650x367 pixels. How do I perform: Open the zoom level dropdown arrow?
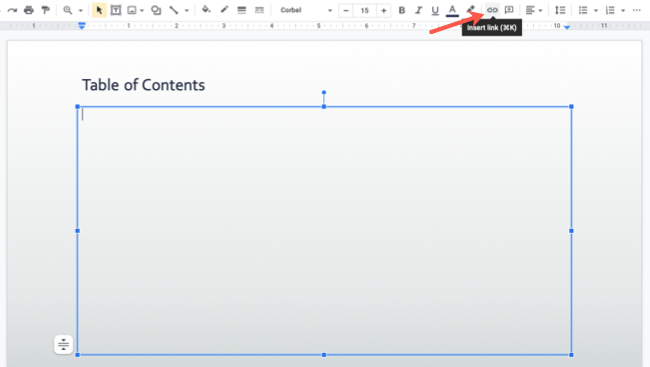click(81, 10)
